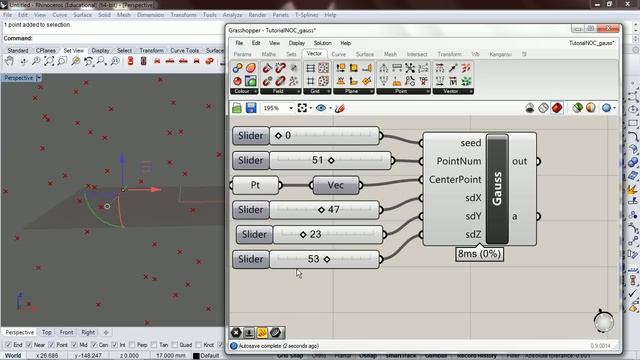
Task: Switch to the CPlanes tab in Rhino
Action: 46,50
